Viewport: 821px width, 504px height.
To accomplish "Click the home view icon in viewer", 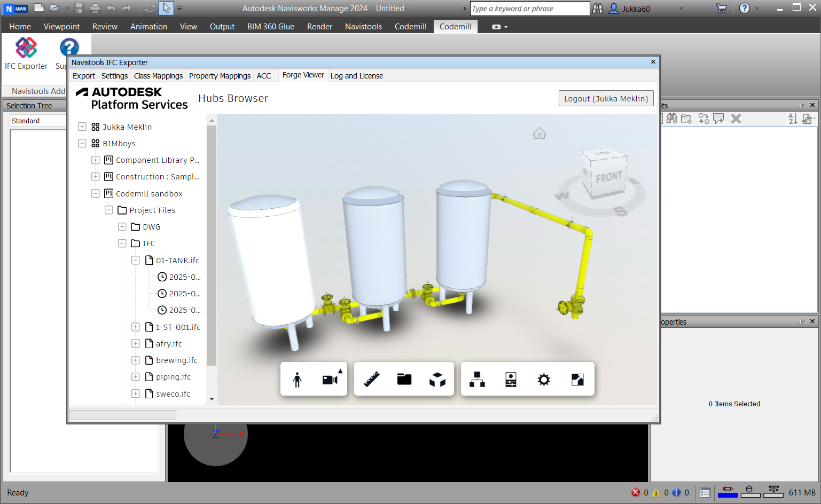I will [x=539, y=133].
